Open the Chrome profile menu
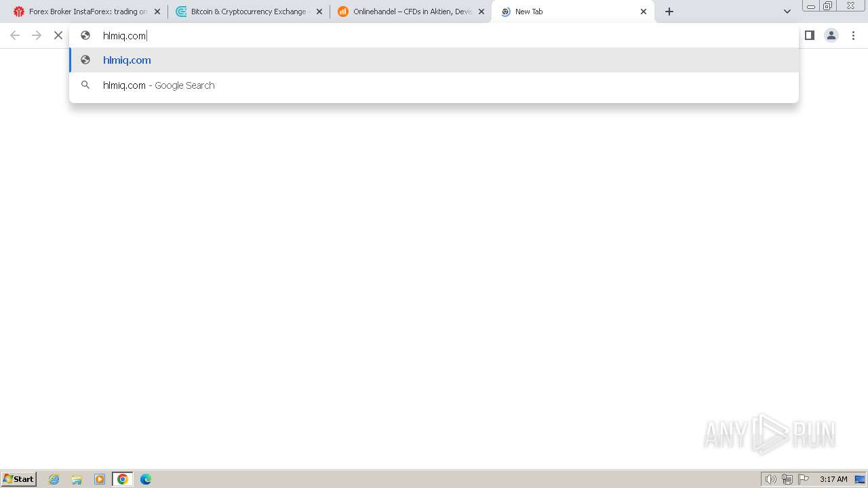The image size is (868, 488). tap(831, 35)
